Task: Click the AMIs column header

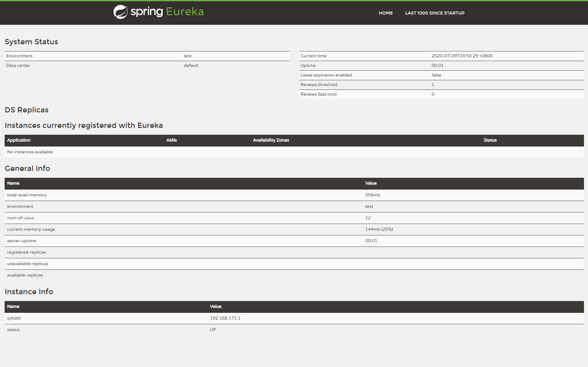Action: 171,140
